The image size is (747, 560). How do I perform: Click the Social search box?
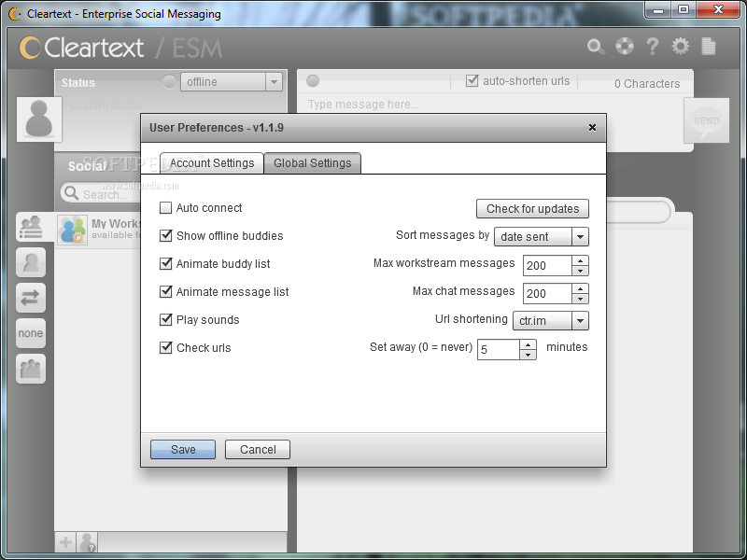pos(103,194)
